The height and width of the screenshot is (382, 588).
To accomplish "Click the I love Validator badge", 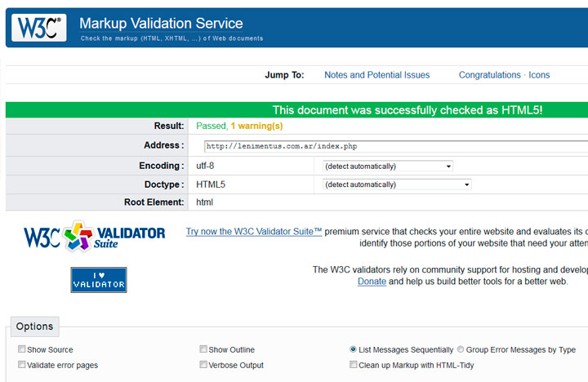I will [x=99, y=280].
